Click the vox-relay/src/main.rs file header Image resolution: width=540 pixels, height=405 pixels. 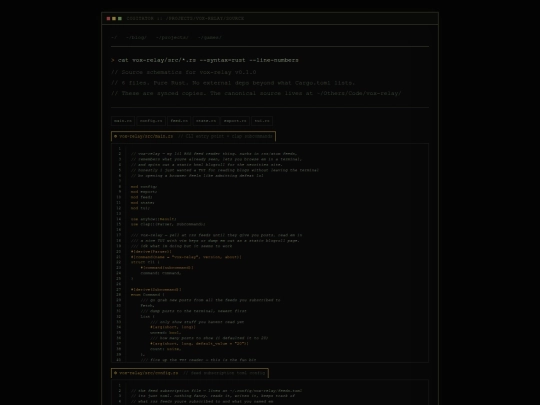(x=194, y=136)
